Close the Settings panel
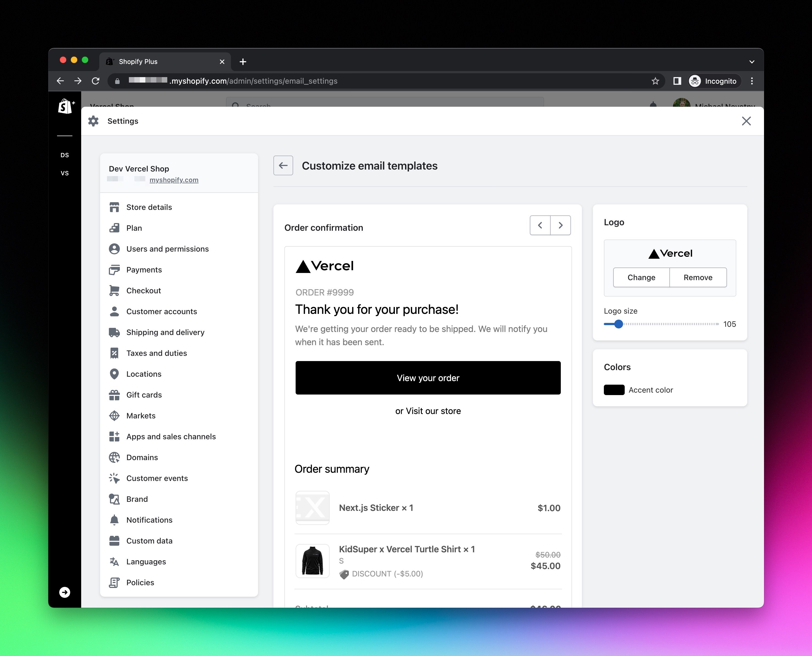The image size is (812, 656). pos(746,121)
